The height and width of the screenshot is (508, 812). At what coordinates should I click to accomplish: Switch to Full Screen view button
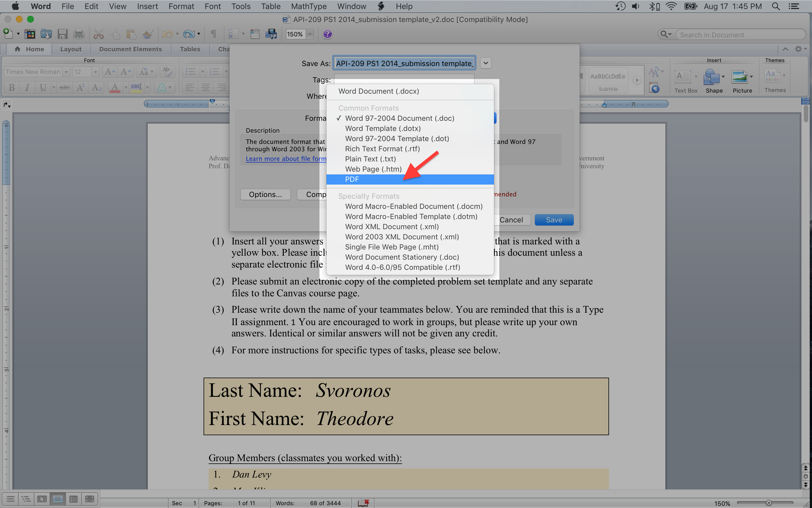coord(90,499)
